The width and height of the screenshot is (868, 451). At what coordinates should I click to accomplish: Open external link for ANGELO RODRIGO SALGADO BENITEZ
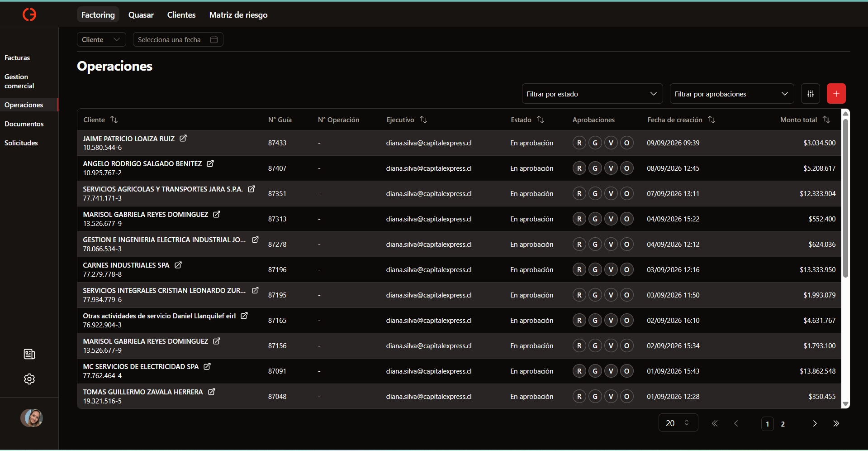pyautogui.click(x=210, y=163)
